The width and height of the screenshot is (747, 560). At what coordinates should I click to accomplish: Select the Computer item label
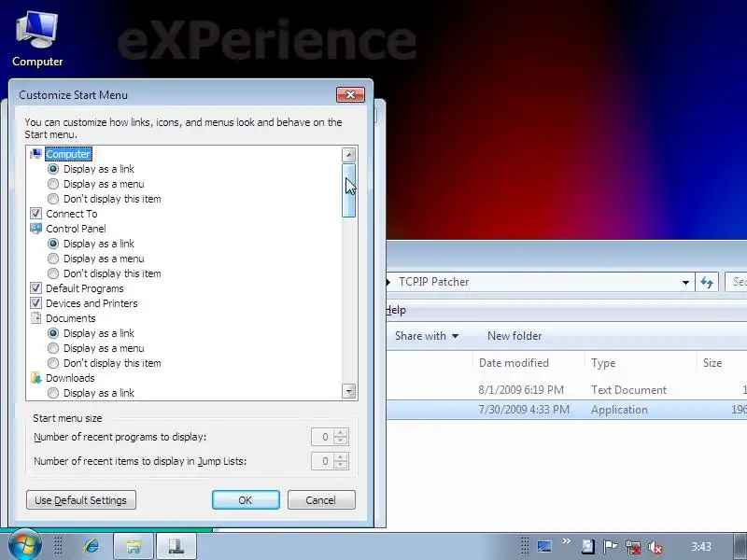coord(68,154)
